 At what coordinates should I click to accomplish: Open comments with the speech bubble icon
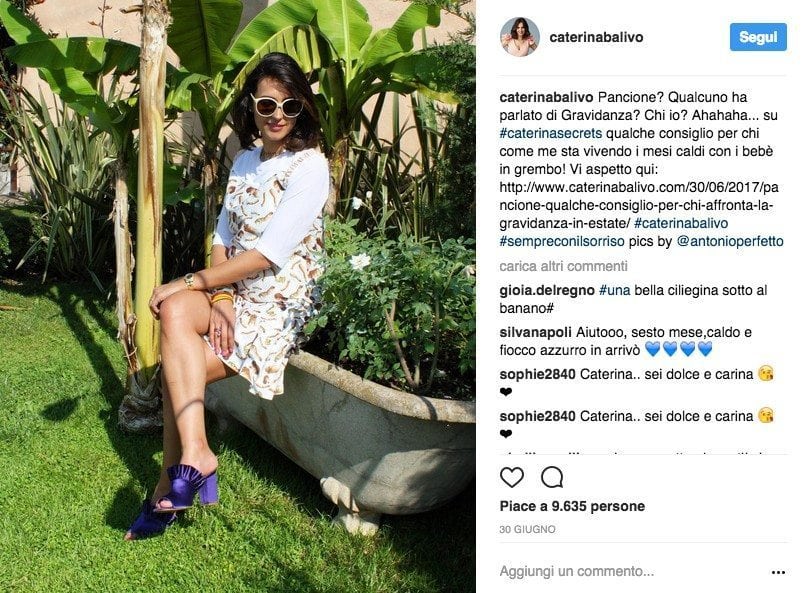(552, 477)
